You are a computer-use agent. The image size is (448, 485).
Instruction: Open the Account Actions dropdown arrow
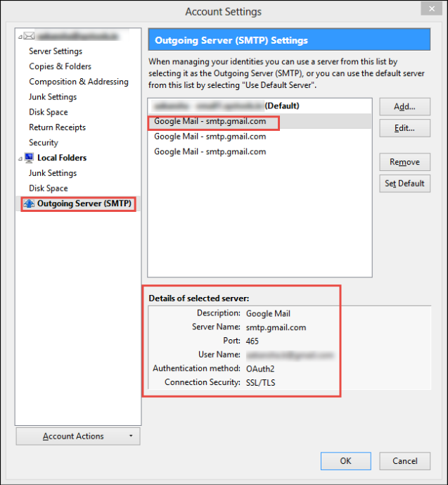pos(131,436)
